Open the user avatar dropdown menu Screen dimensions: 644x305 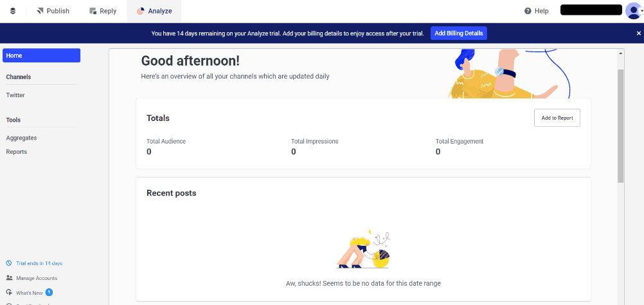click(x=634, y=11)
